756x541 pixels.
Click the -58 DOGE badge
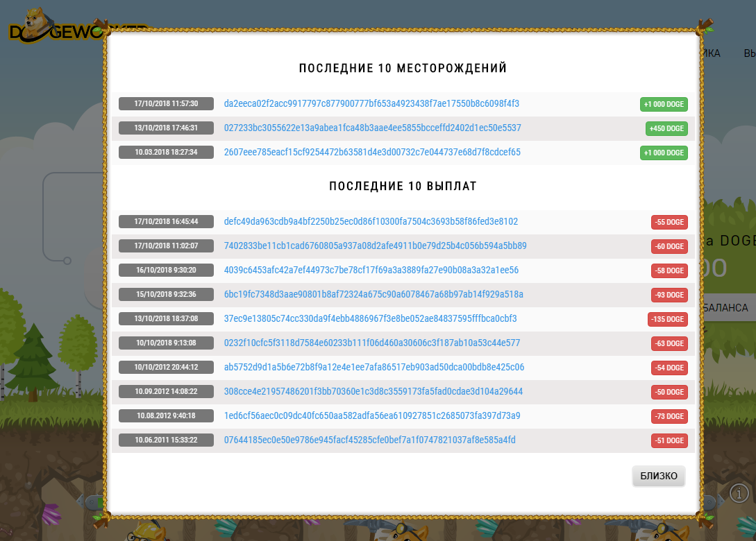pyautogui.click(x=669, y=270)
